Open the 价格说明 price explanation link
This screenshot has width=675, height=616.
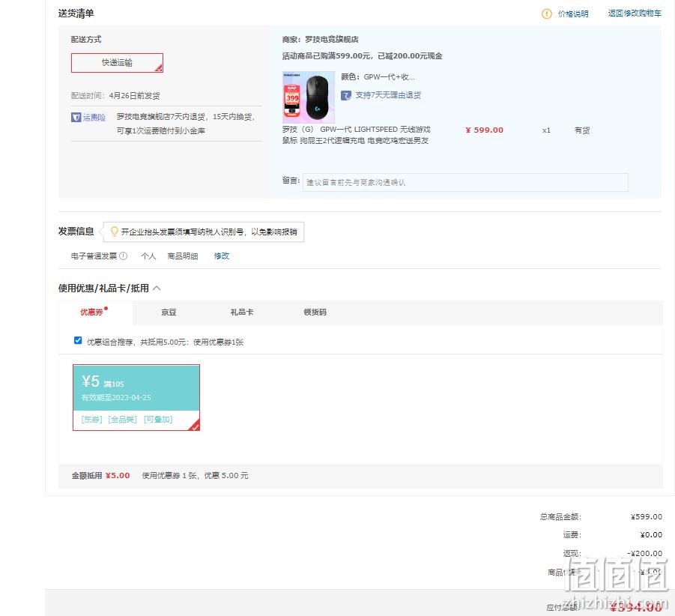tap(573, 13)
